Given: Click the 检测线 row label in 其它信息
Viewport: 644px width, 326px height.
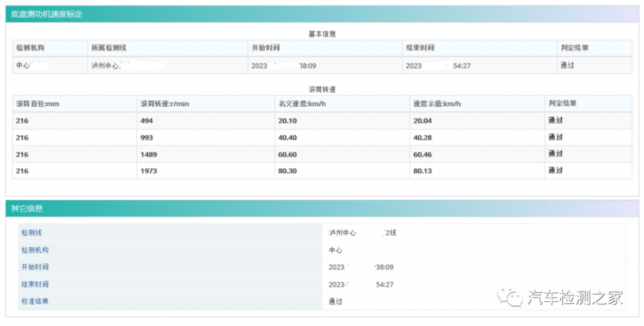Looking at the screenshot, I should (x=31, y=232).
